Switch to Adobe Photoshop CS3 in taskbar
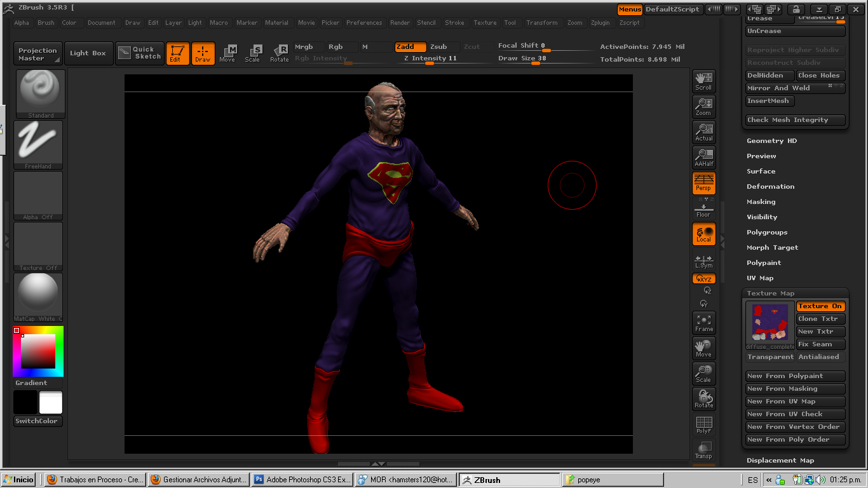This screenshot has height=488, width=868. pyautogui.click(x=302, y=480)
